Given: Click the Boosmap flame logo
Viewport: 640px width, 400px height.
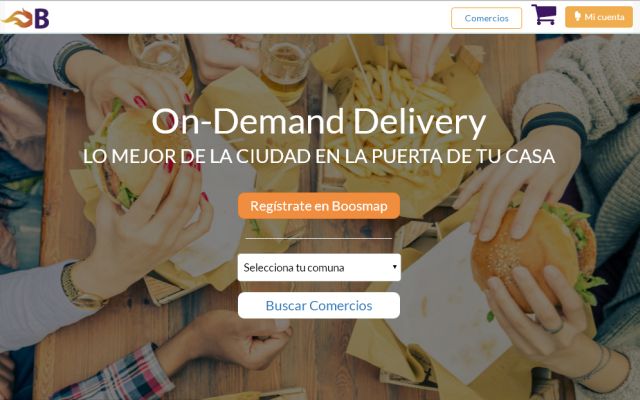Looking at the screenshot, I should point(18,19).
